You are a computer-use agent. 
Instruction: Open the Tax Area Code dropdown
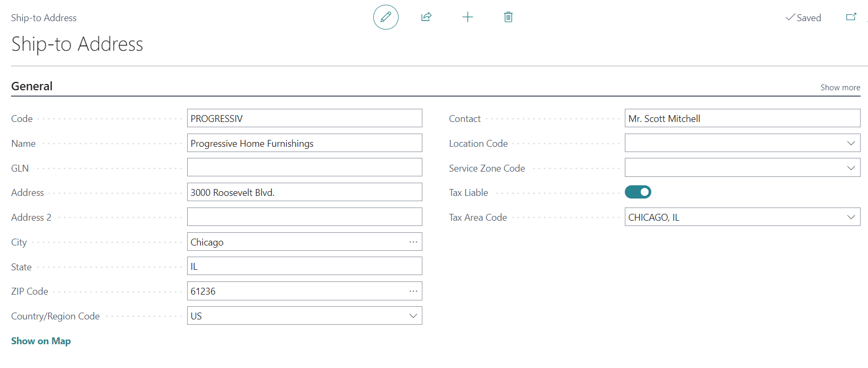[851, 217]
